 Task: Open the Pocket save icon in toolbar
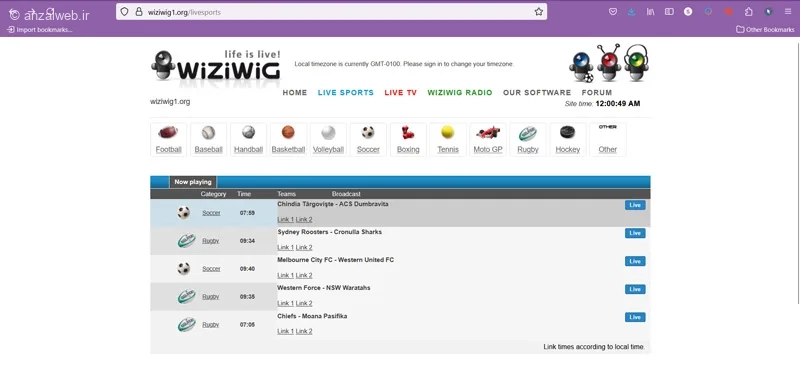click(x=613, y=12)
